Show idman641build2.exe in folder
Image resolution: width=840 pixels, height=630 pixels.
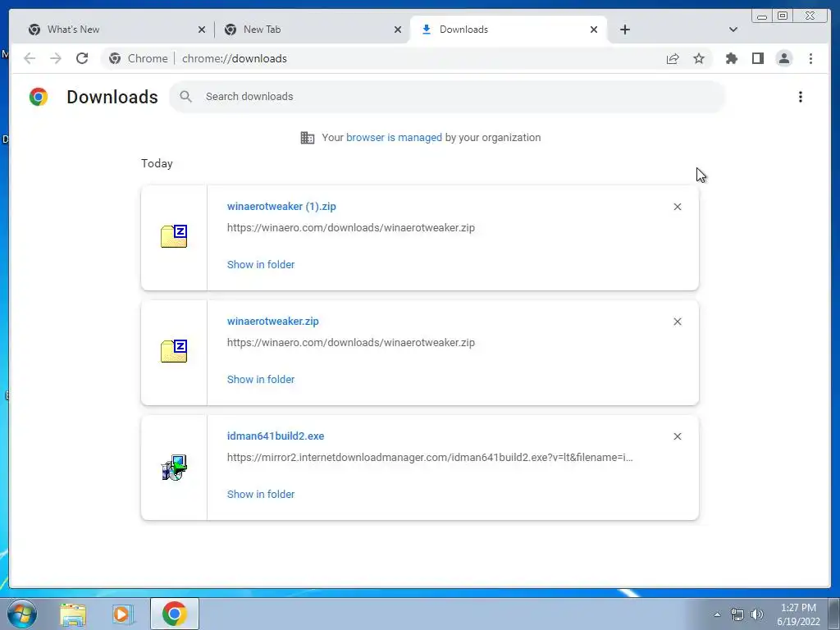pos(260,495)
